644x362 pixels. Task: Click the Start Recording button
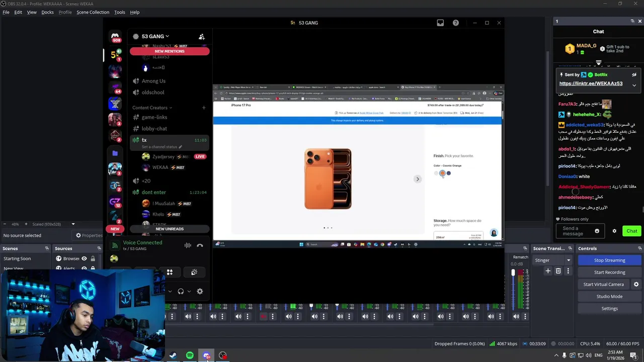pyautogui.click(x=609, y=273)
